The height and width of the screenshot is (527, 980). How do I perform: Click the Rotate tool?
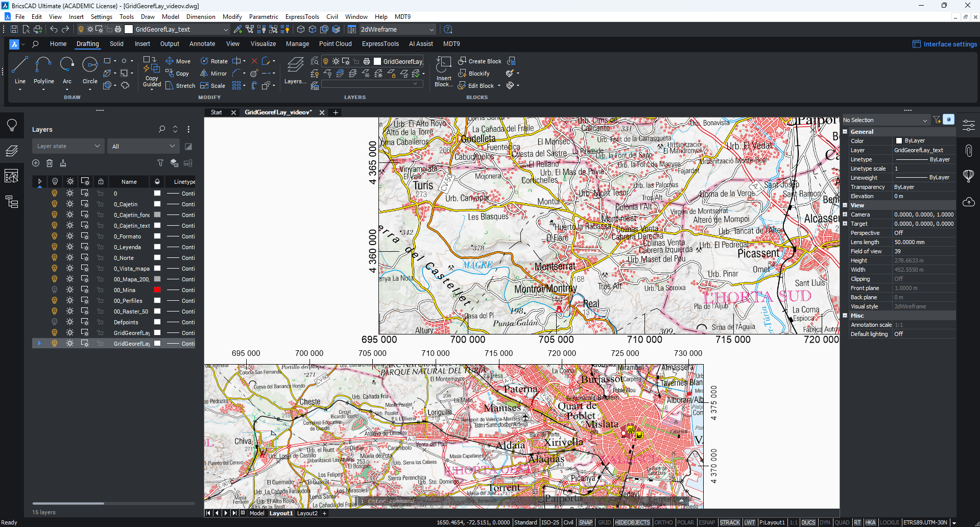(214, 61)
